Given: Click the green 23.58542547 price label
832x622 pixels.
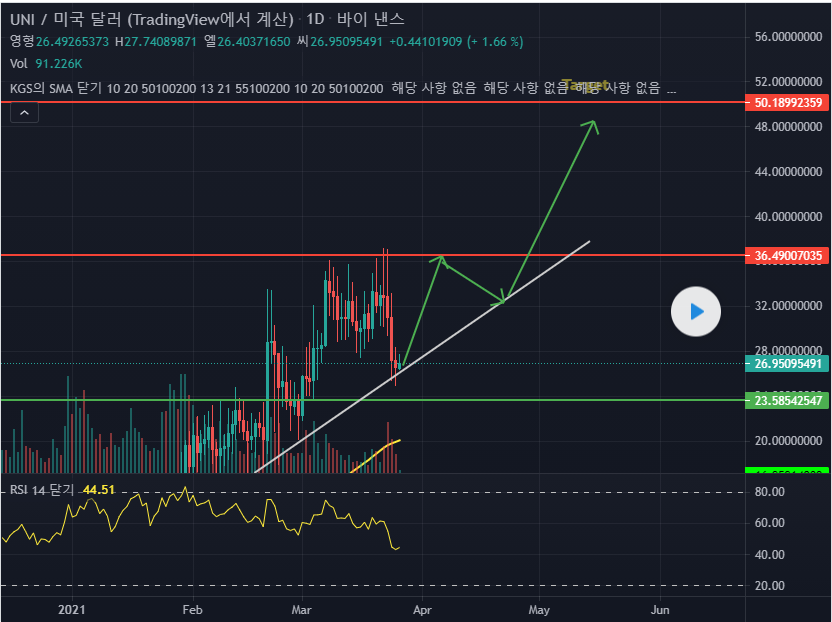Looking at the screenshot, I should click(788, 400).
